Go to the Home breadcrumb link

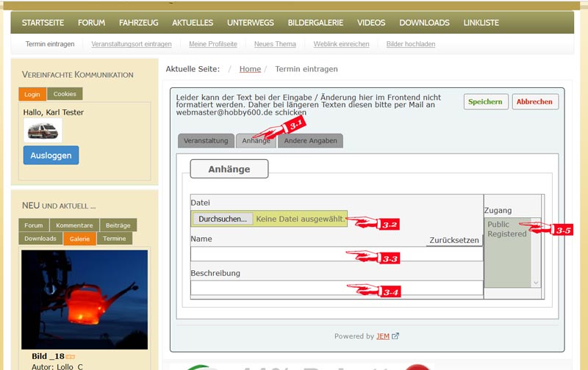(250, 69)
